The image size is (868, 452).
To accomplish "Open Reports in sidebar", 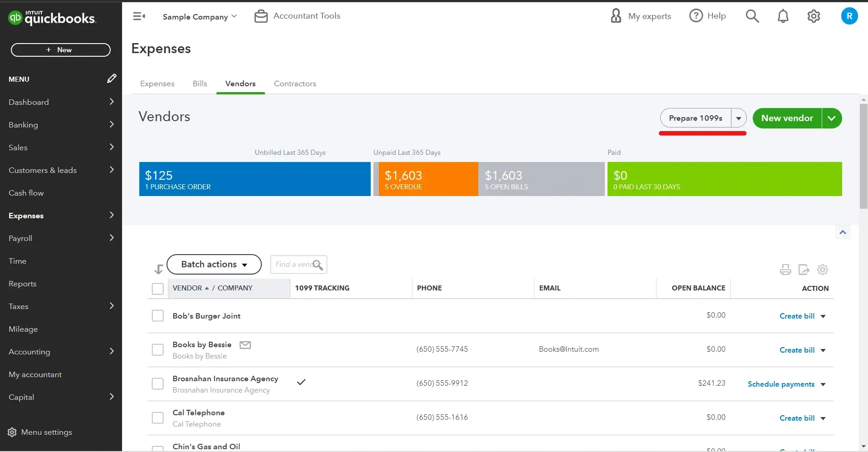I will tap(23, 284).
